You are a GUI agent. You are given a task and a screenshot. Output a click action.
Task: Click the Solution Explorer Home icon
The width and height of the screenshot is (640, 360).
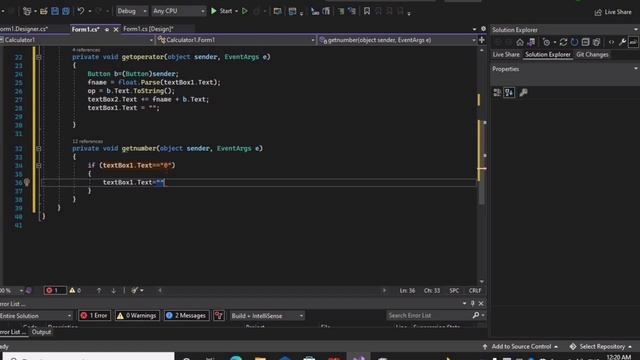pyautogui.click(x=520, y=42)
